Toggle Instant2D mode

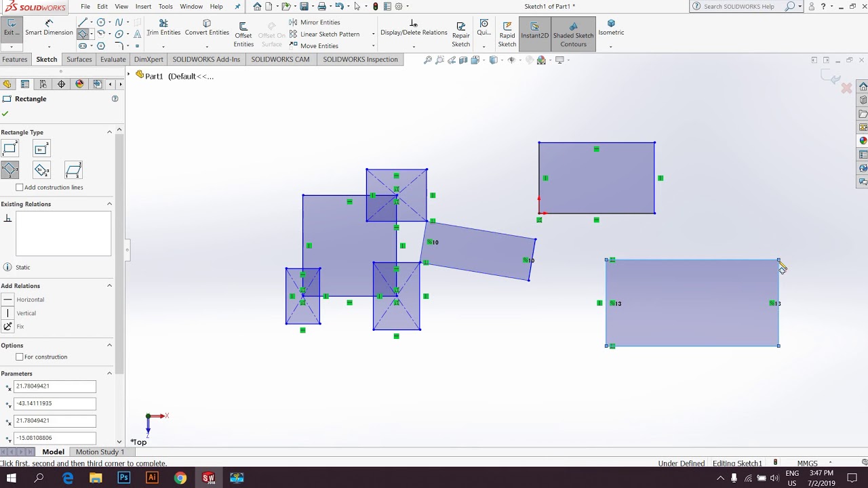point(534,34)
